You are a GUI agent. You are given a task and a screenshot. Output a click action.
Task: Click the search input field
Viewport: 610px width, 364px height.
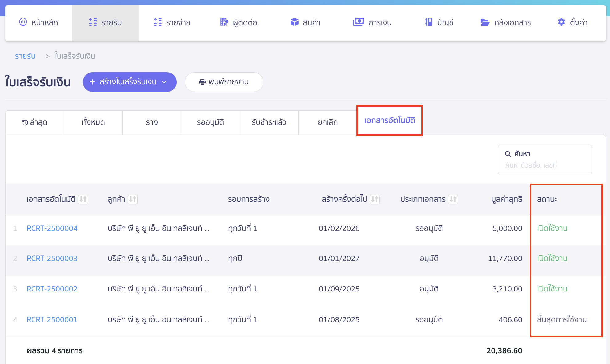(544, 165)
